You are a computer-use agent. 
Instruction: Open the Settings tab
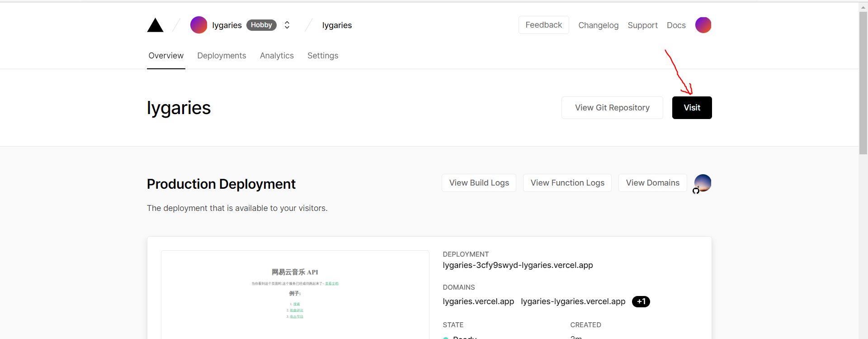pos(323,56)
